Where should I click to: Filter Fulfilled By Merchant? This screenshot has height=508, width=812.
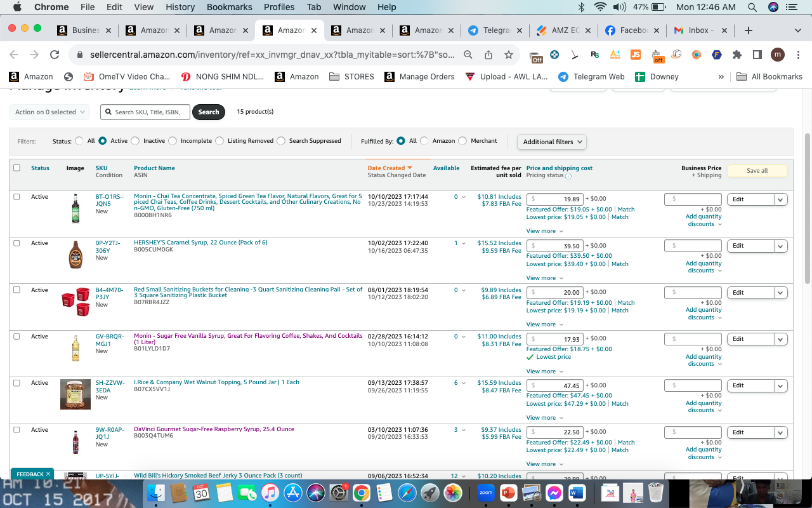tap(462, 141)
